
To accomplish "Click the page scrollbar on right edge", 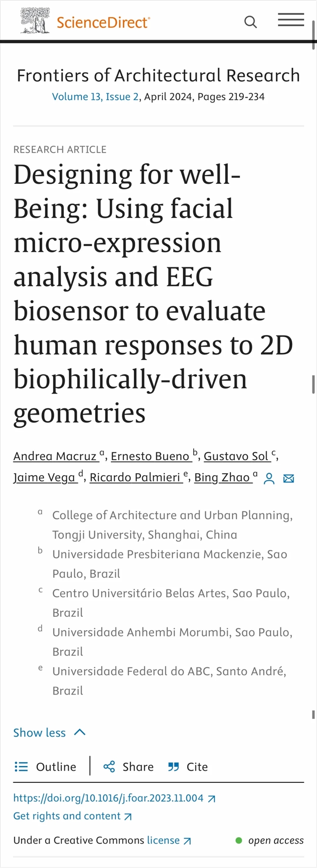I will pyautogui.click(x=314, y=384).
